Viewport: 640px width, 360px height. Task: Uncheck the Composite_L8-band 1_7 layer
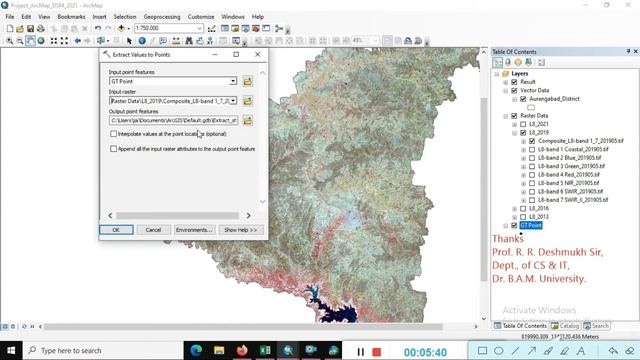coord(532,141)
